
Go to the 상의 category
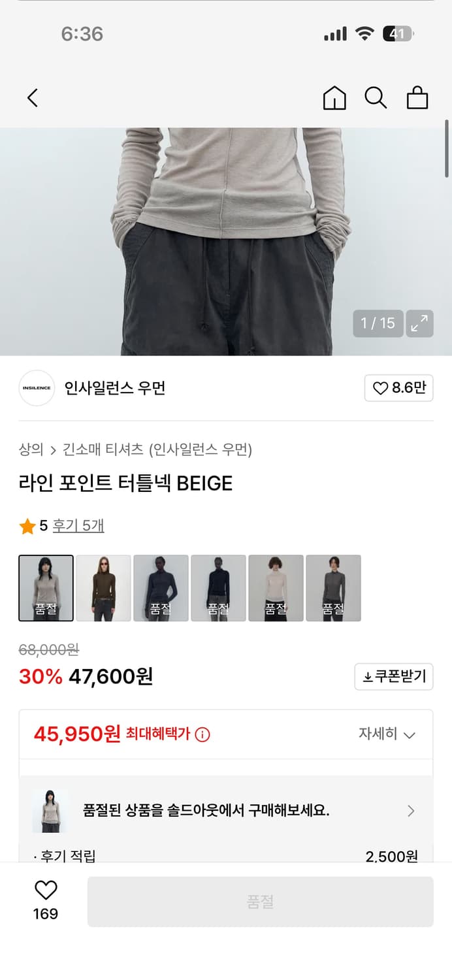[28, 449]
